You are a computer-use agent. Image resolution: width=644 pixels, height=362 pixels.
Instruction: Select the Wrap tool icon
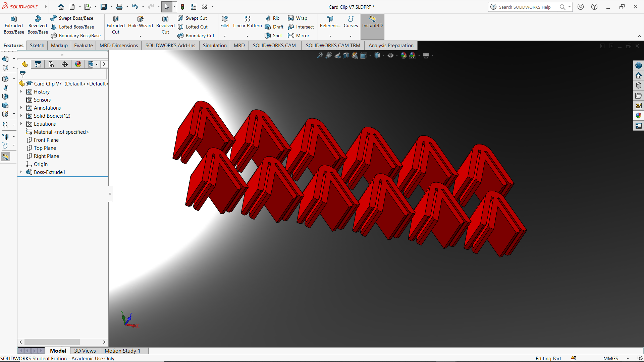coord(290,18)
